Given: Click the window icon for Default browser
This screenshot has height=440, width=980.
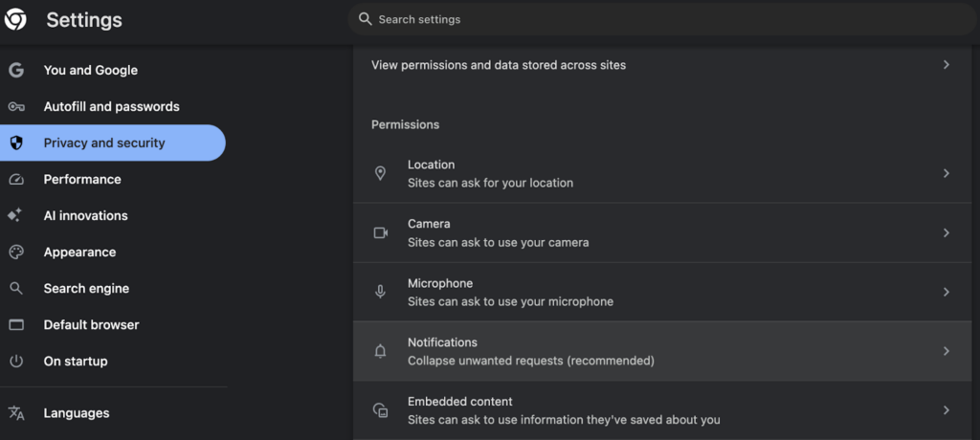Looking at the screenshot, I should [x=16, y=325].
